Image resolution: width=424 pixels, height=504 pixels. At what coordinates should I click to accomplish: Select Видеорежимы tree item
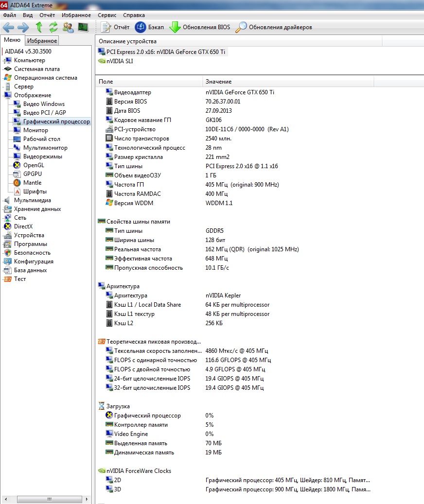tap(42, 156)
